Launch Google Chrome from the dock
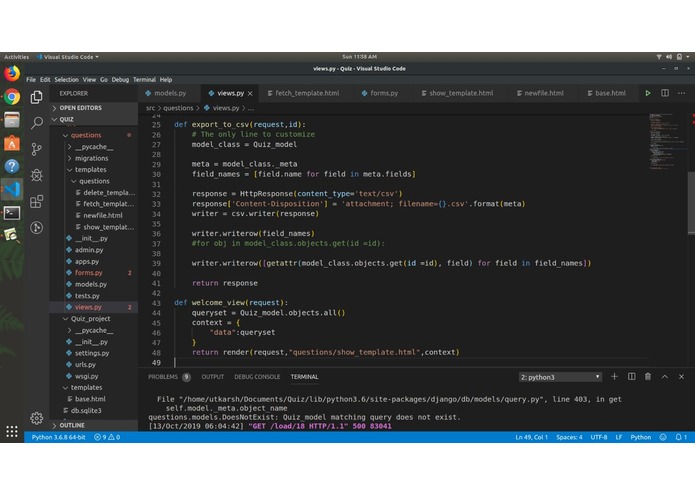 coord(12,97)
